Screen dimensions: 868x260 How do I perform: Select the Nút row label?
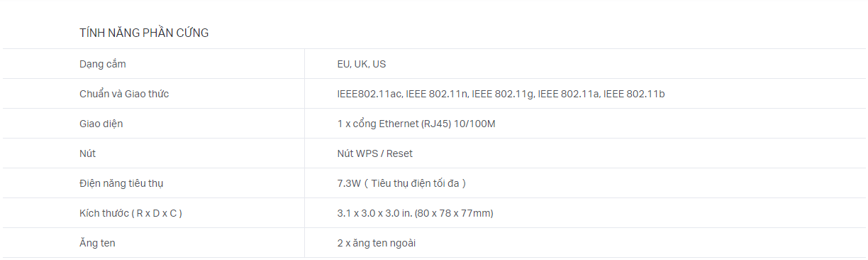coord(87,153)
